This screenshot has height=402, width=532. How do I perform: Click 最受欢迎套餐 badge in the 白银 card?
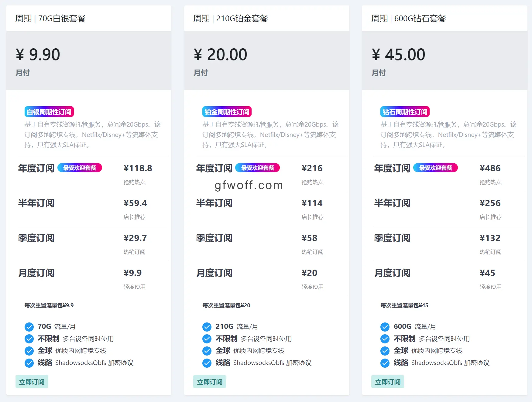80,168
